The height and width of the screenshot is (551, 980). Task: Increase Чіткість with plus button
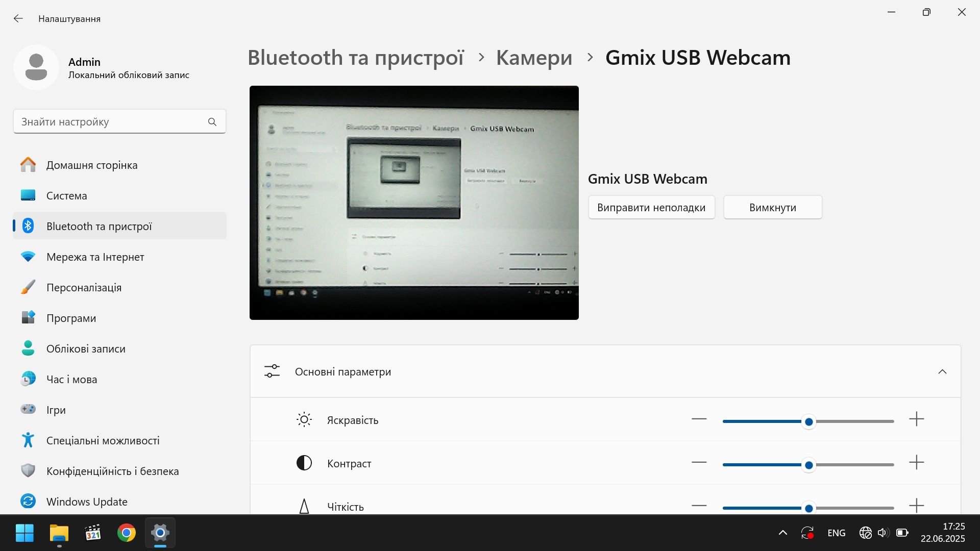coord(917,506)
